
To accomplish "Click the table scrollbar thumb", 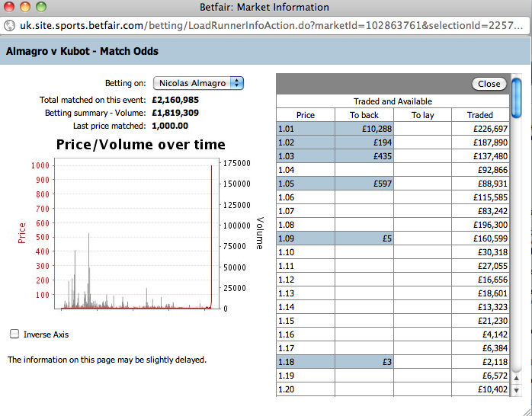I will [516, 98].
